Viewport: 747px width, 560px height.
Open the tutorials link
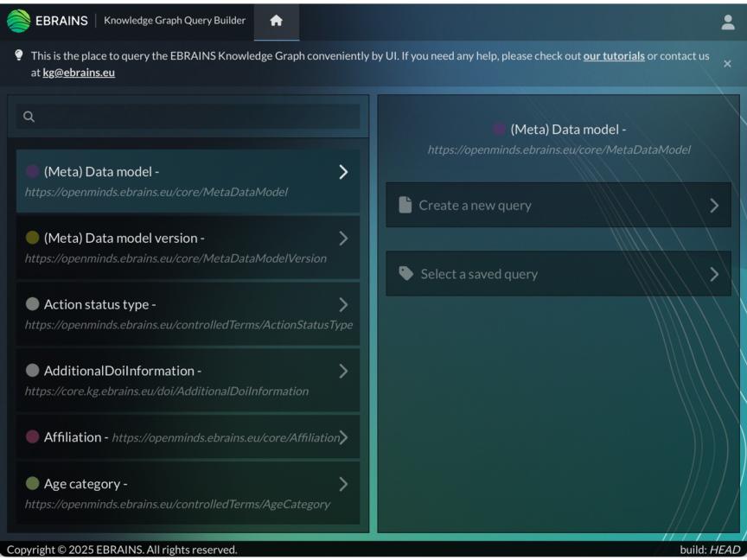tap(613, 55)
